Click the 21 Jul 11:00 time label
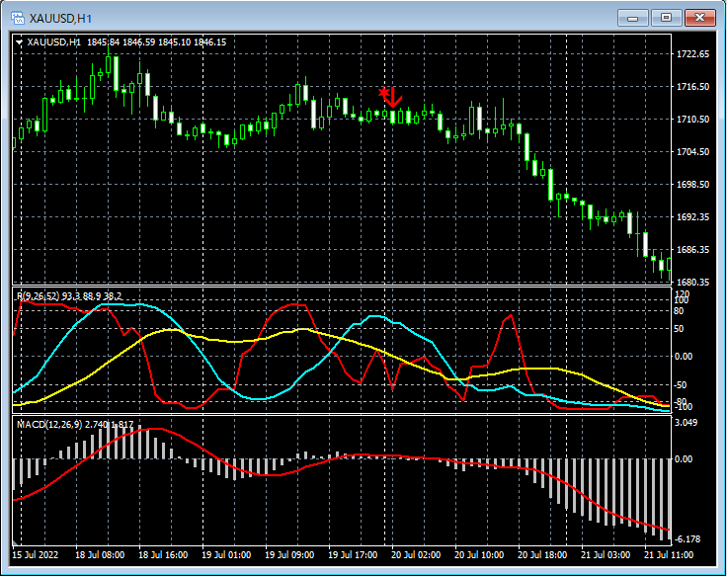 (x=669, y=555)
